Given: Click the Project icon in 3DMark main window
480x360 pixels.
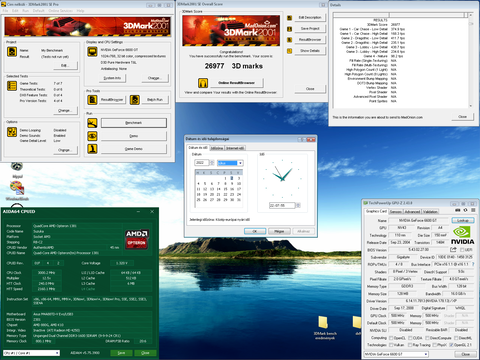Looking at the screenshot, I should [12, 52].
